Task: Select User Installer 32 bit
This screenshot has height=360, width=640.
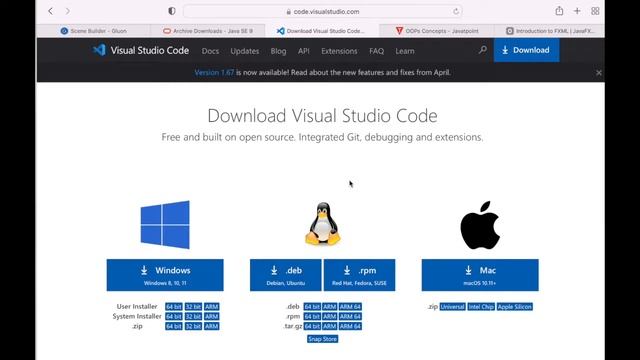Action: 193,307
